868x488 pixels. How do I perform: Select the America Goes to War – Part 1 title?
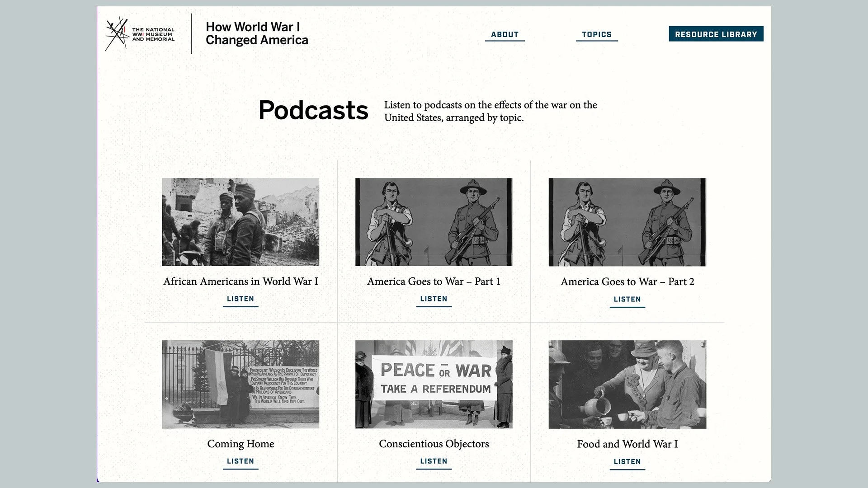[x=434, y=282]
